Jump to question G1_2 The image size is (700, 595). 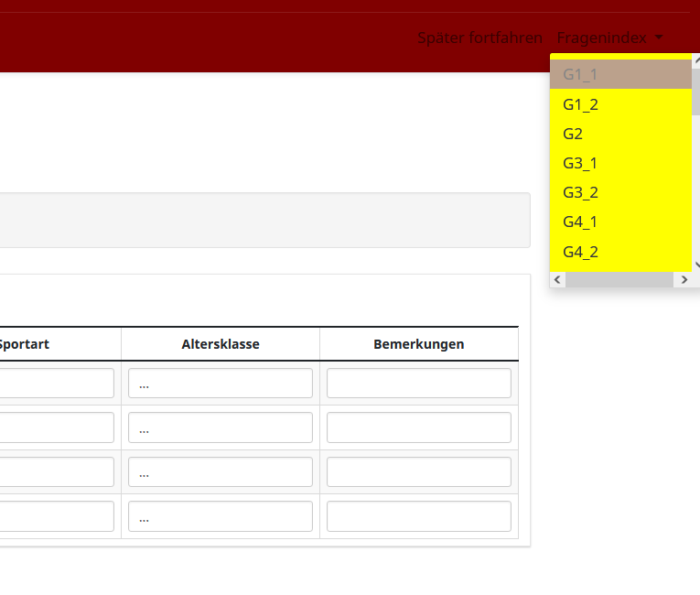click(580, 104)
